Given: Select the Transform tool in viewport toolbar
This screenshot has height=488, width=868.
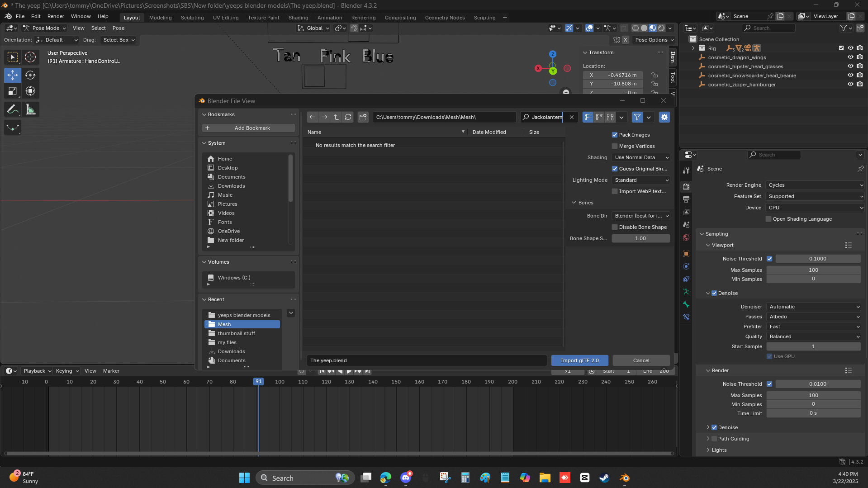Looking at the screenshot, I should [x=30, y=91].
